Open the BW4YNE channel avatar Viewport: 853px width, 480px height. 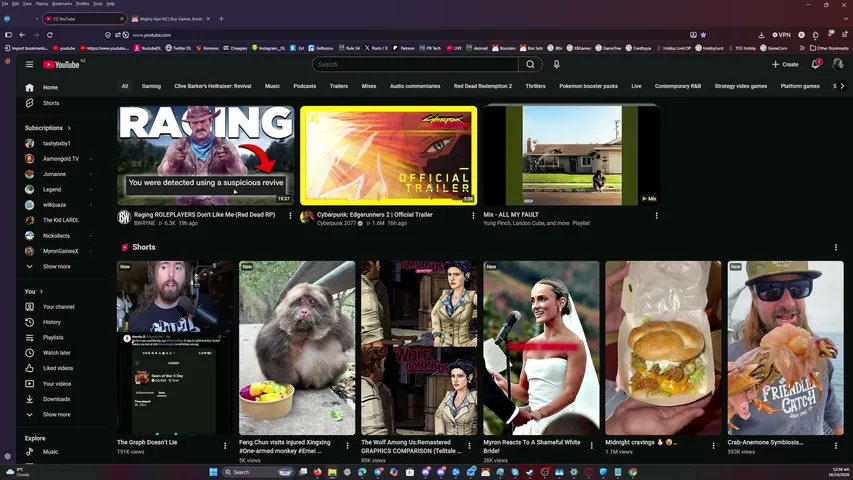(x=124, y=217)
